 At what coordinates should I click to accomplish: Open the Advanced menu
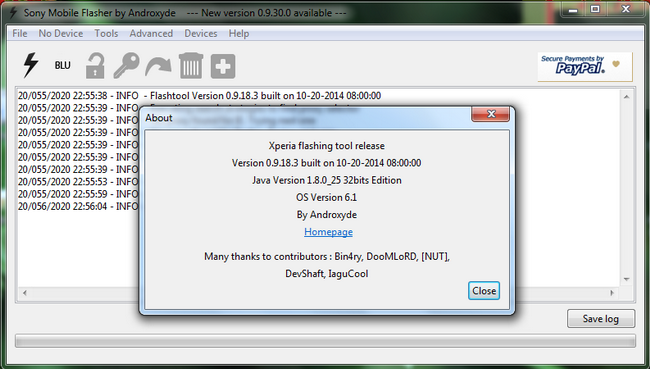(x=151, y=34)
